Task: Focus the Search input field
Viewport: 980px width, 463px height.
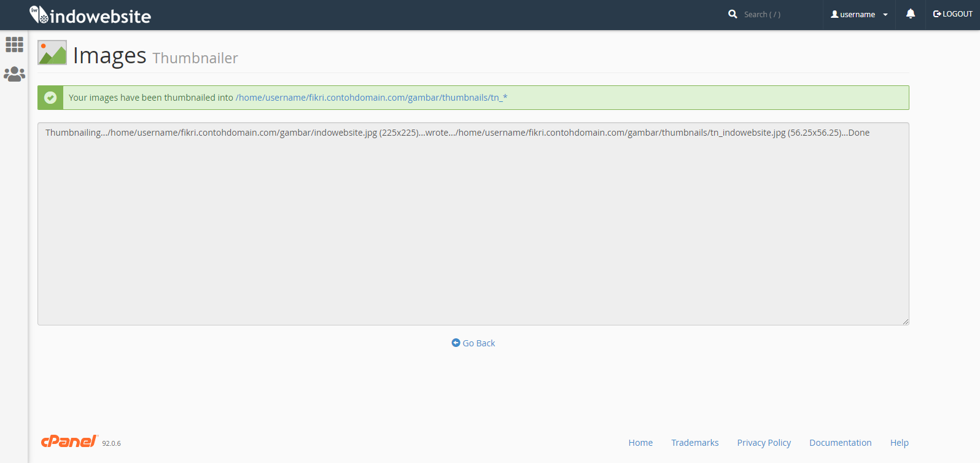Action: coord(777,14)
